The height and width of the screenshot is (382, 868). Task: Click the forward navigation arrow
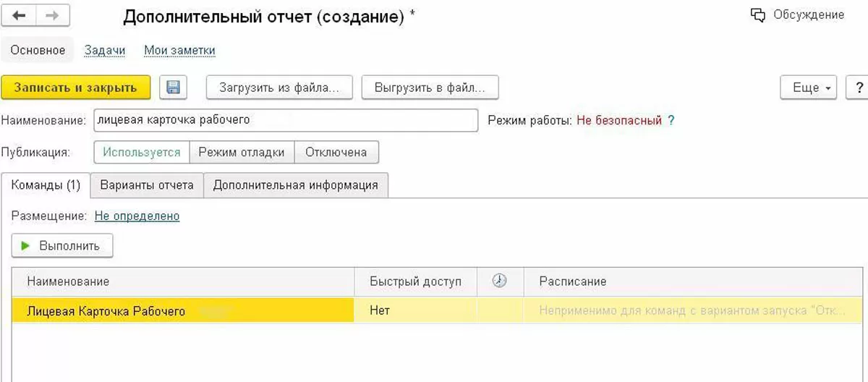[x=53, y=15]
